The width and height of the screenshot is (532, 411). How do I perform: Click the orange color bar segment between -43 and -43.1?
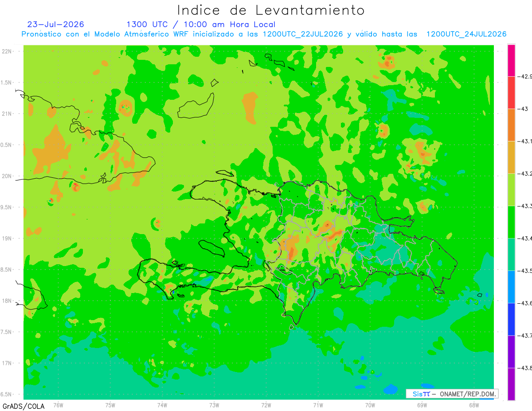pos(511,125)
